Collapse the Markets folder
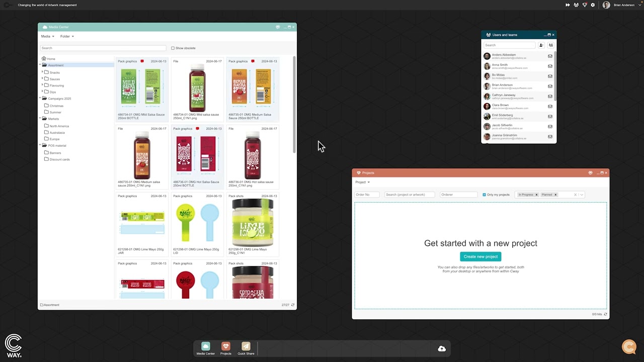Screen dimensions: 644x362 40,119
